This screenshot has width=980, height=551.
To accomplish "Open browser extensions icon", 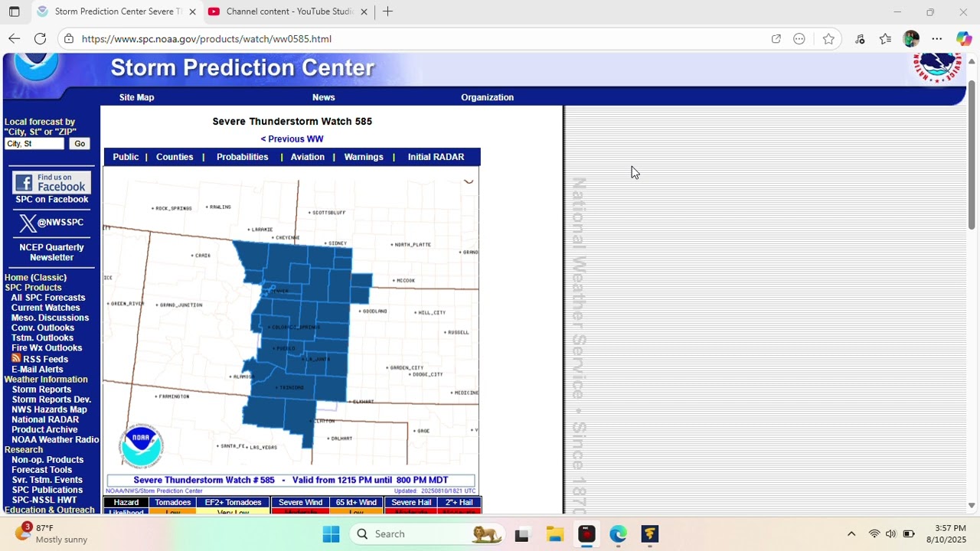I will click(860, 38).
